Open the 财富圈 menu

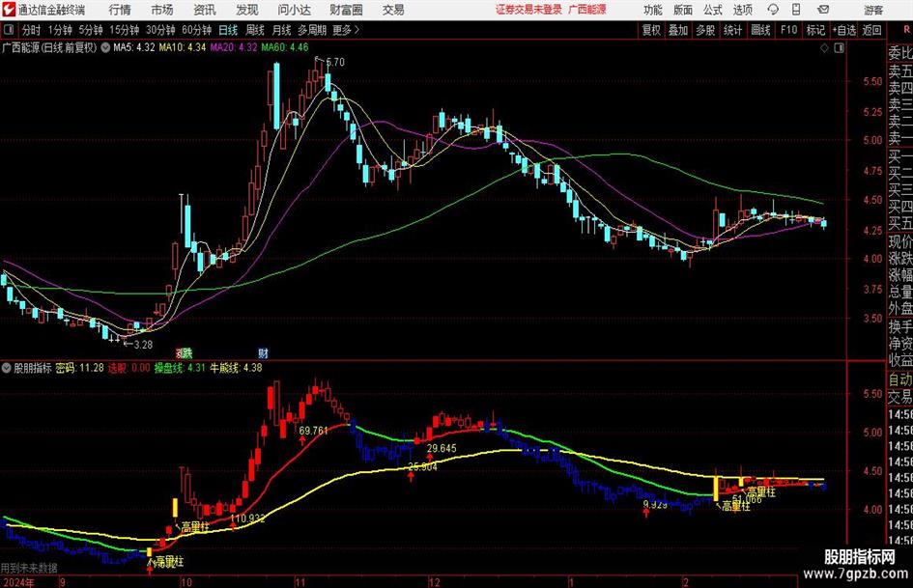(x=346, y=10)
